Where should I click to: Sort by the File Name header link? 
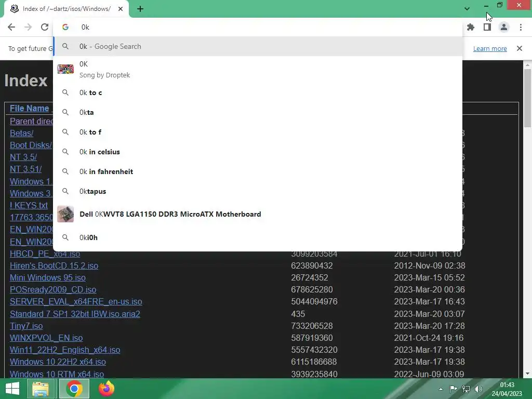[29, 108]
